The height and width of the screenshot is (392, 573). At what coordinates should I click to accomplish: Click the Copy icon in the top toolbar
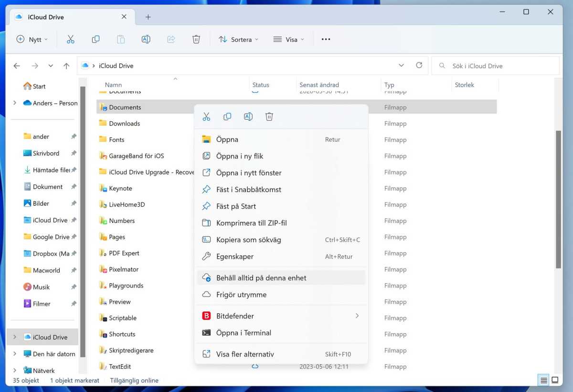coord(95,40)
